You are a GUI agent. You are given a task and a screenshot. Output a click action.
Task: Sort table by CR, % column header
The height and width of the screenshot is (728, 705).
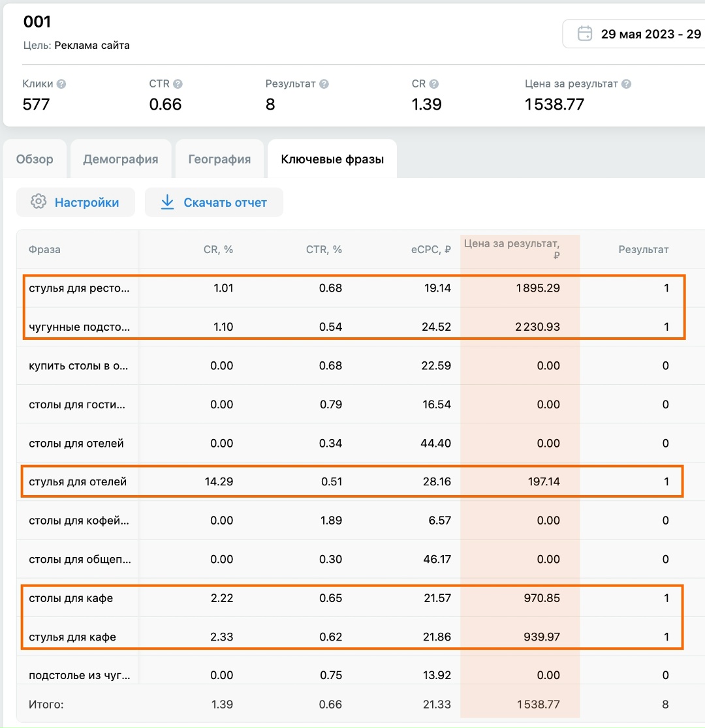click(218, 249)
